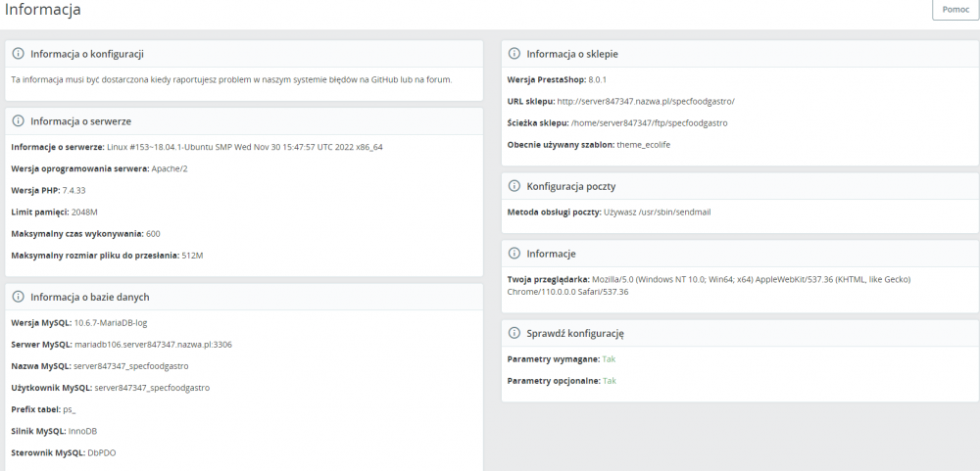Click info icon beside Informacja o bazie danych

(19, 297)
